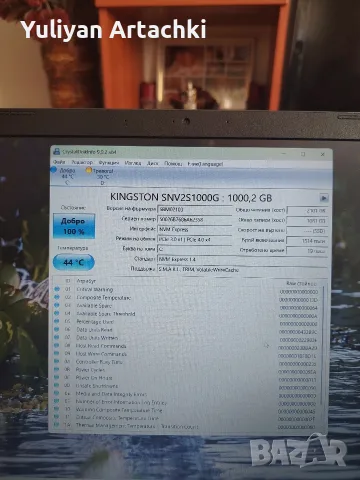The width and height of the screenshot is (360, 480).
Task: Click the power on count value
Action: coord(307,241)
